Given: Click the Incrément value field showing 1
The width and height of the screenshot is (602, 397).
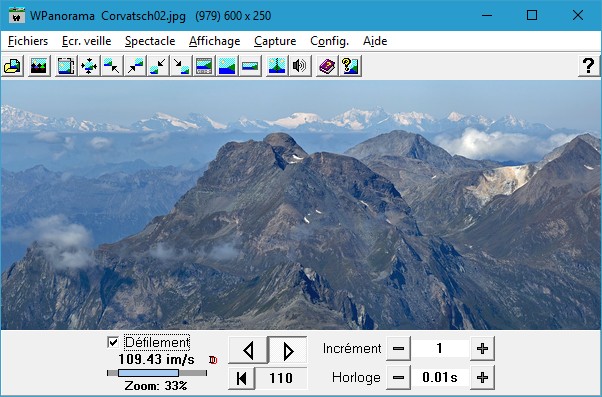Looking at the screenshot, I should coord(440,348).
